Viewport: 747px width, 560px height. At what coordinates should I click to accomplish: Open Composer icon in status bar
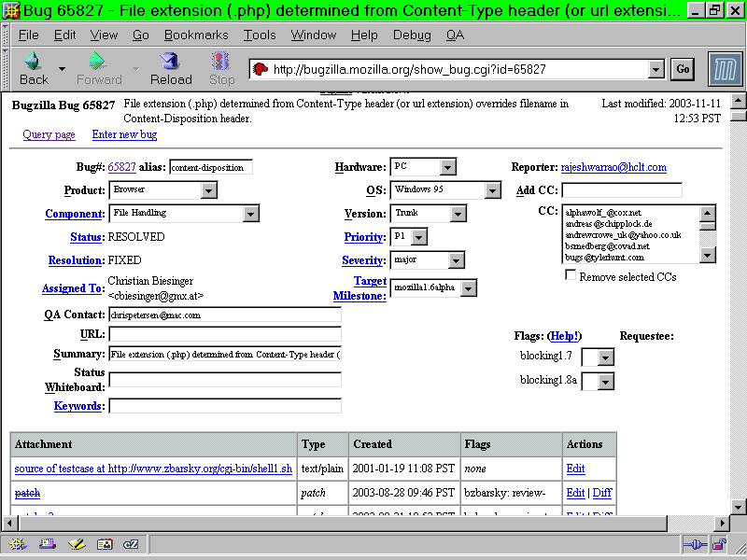coord(76,544)
